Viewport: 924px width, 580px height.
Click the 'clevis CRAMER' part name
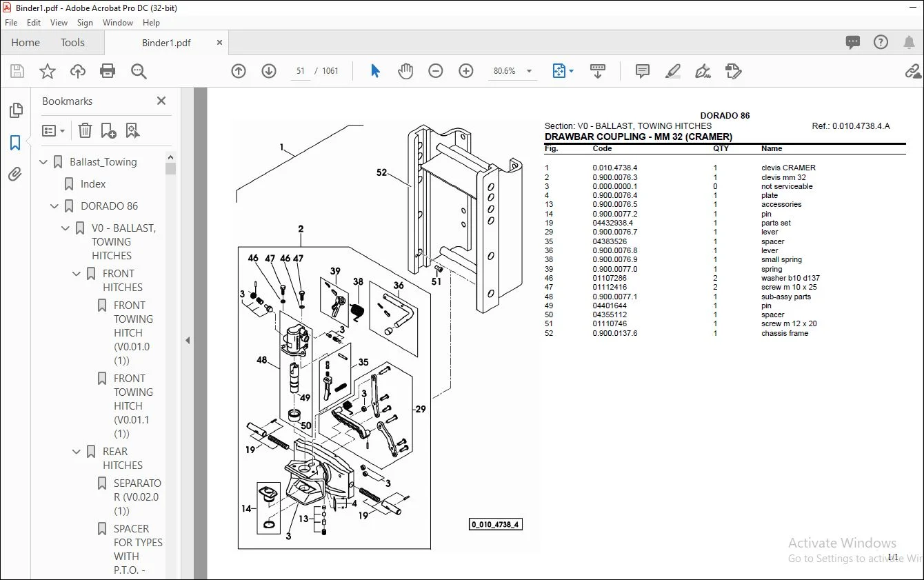788,168
